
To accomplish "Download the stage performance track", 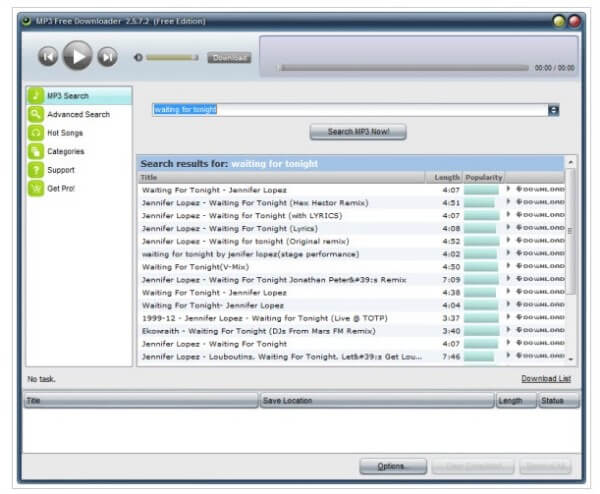I will pos(540,253).
